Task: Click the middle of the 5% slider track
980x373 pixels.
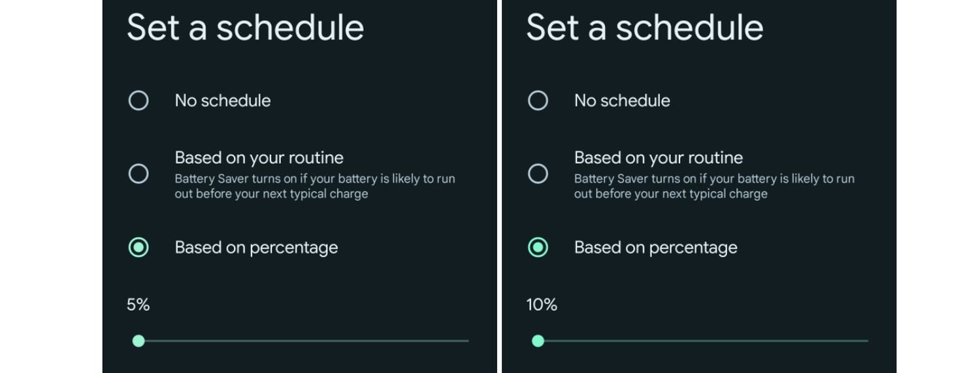Action: [303, 341]
